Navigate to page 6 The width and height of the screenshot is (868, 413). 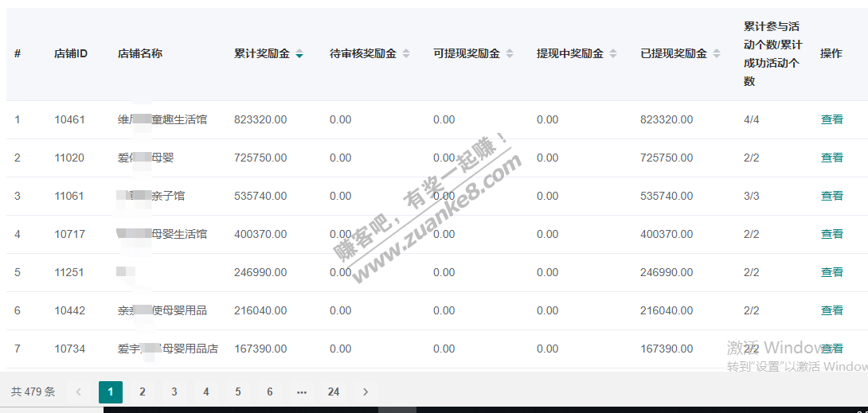[x=270, y=392]
